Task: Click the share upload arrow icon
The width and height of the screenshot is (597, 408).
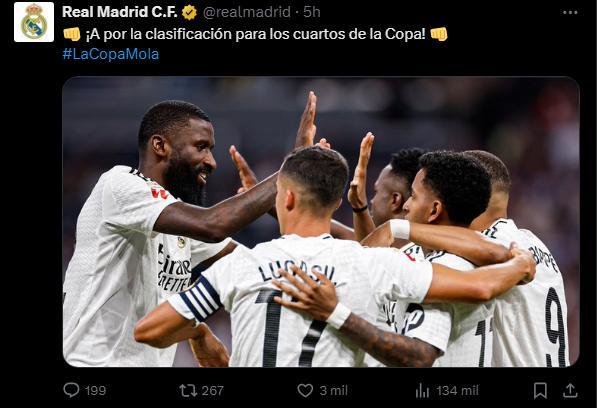Action: (x=570, y=390)
